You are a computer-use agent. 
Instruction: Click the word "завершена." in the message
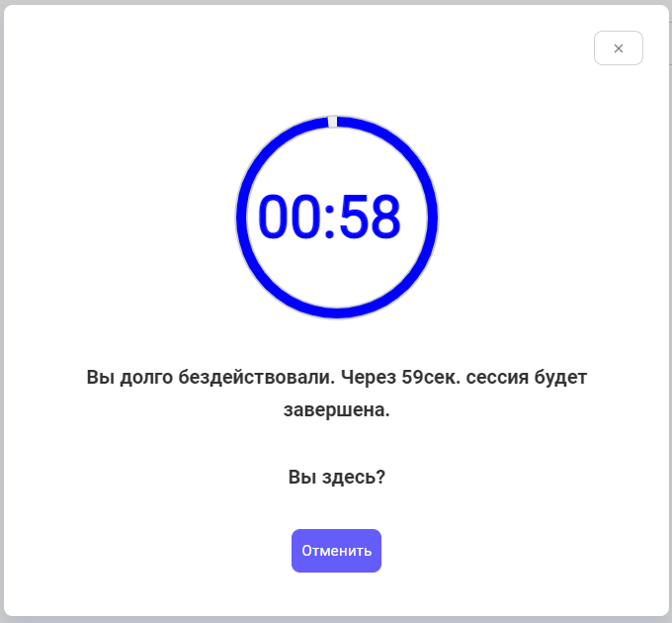[x=336, y=409]
